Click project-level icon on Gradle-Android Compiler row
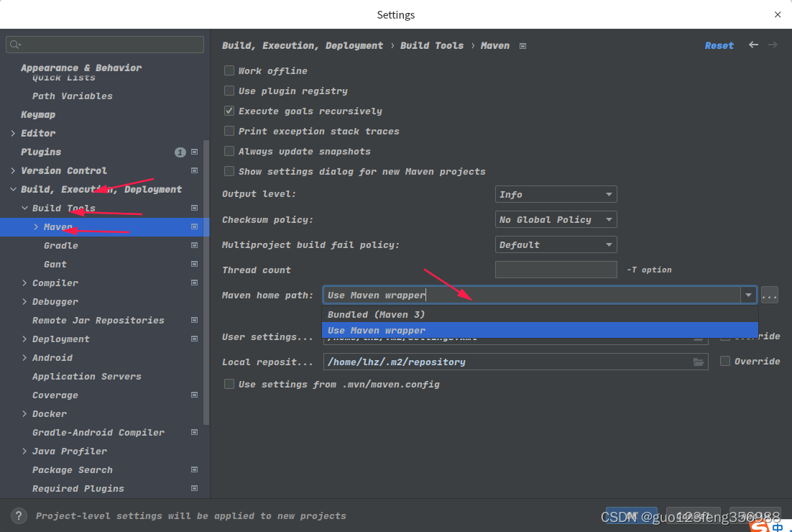This screenshot has width=792, height=532. (x=194, y=432)
